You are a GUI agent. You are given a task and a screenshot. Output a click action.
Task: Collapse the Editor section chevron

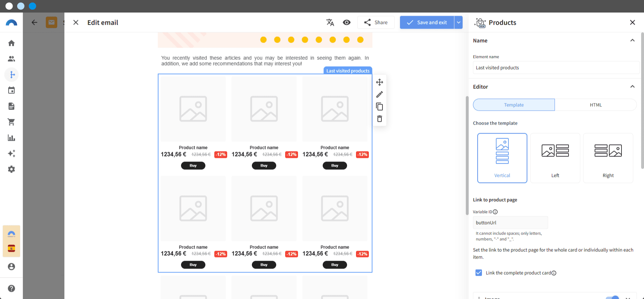633,87
